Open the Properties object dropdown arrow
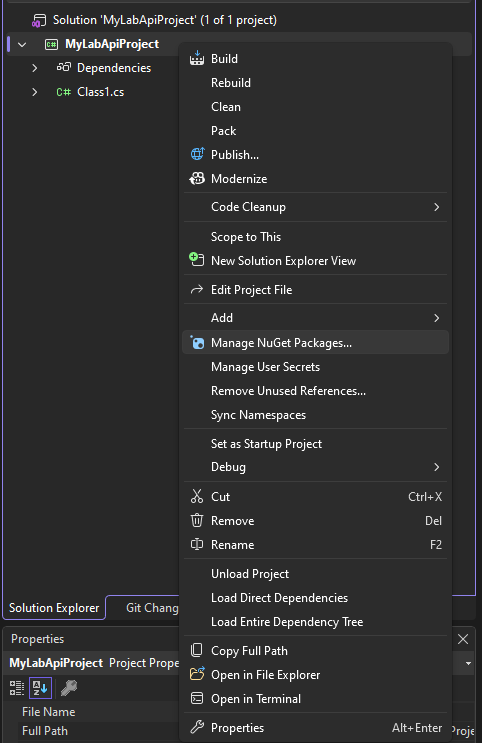Image resolution: width=482 pixels, height=743 pixels. [468, 663]
